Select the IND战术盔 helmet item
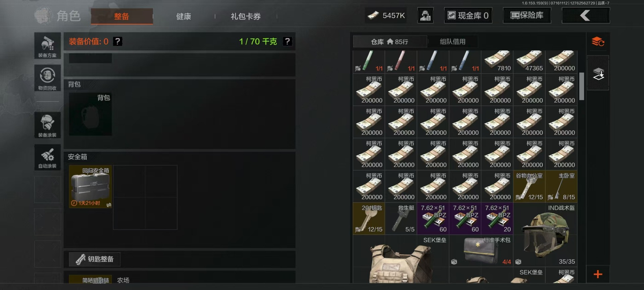The width and height of the screenshot is (644, 290). pos(545,235)
